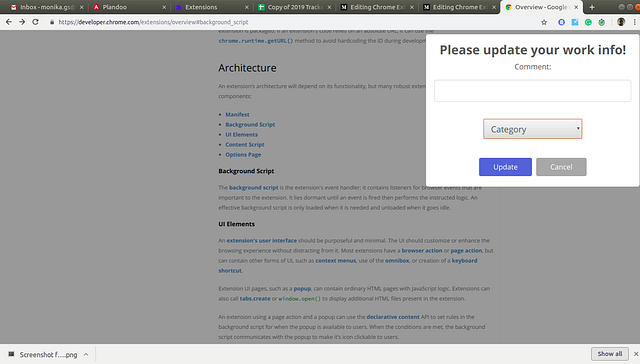Viewport: 640px width, 364px height.
Task: Open the blue circular extension icon
Action: (x=562, y=22)
